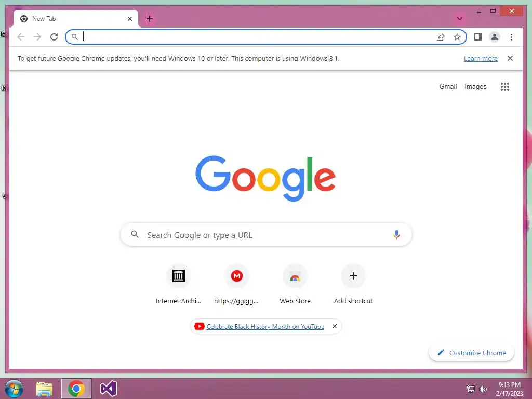Open Images link
The image size is (532, 399).
[475, 87]
